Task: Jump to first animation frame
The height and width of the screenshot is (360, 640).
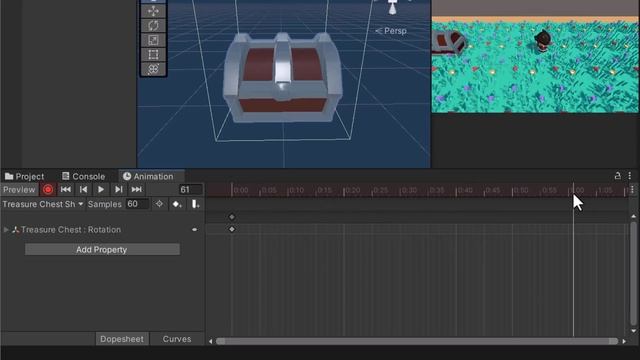Action: [x=65, y=189]
